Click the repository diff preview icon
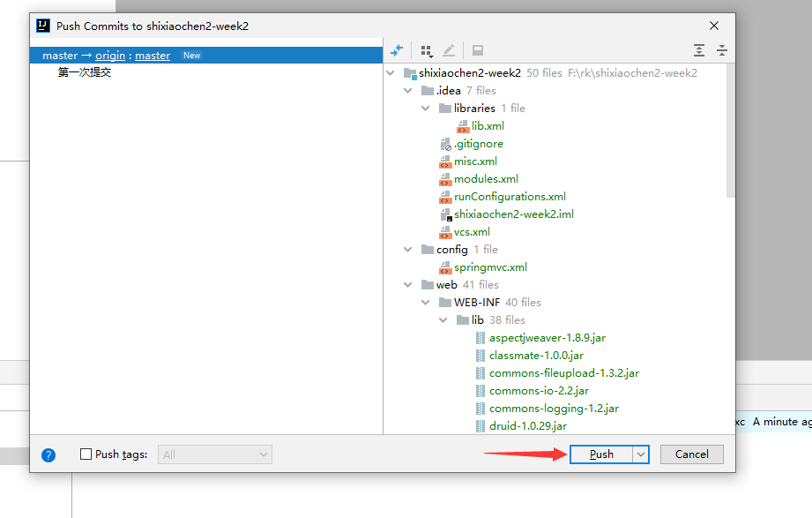This screenshot has width=812, height=518. point(477,50)
